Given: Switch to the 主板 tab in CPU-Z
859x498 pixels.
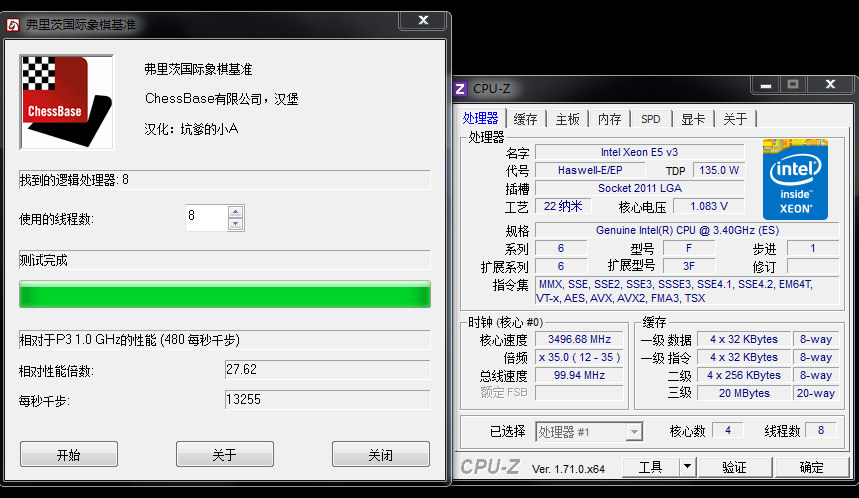Looking at the screenshot, I should click(568, 119).
